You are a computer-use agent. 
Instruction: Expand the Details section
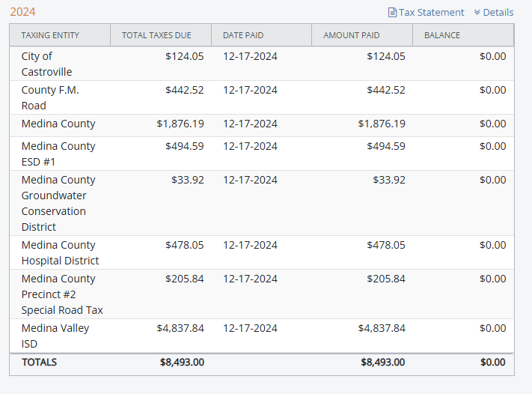[498, 13]
